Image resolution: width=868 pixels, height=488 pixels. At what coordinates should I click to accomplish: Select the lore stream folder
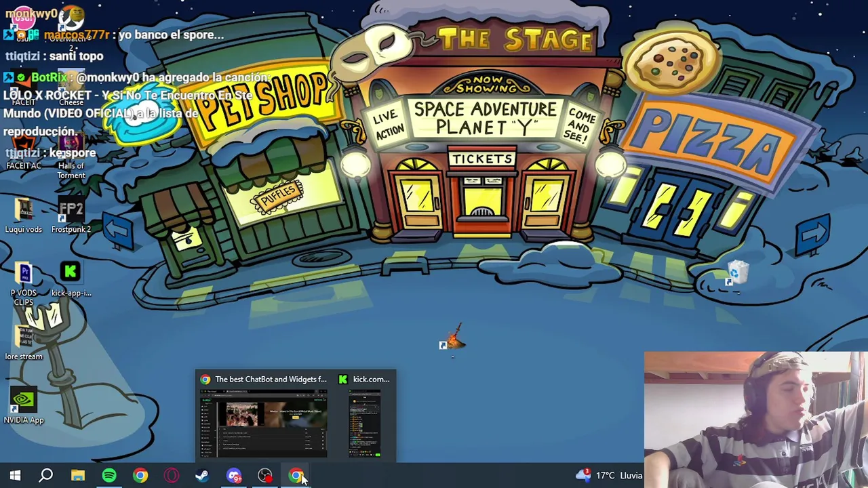[x=24, y=342]
